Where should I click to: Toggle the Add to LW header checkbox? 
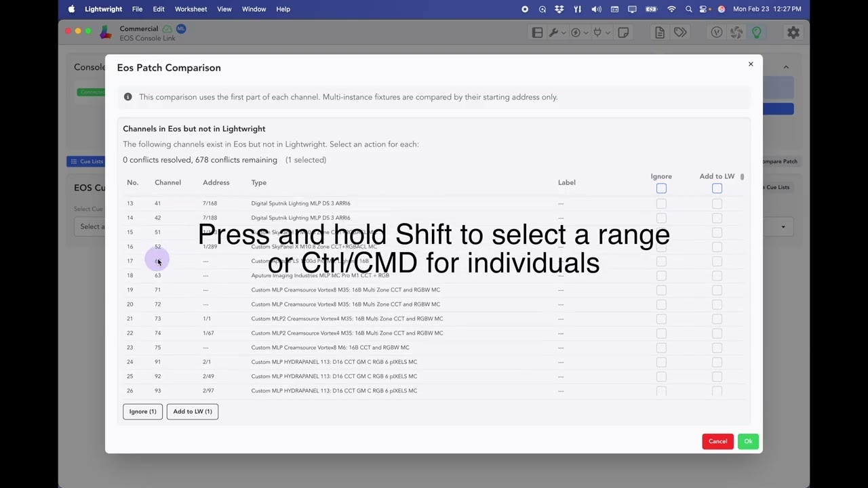717,188
